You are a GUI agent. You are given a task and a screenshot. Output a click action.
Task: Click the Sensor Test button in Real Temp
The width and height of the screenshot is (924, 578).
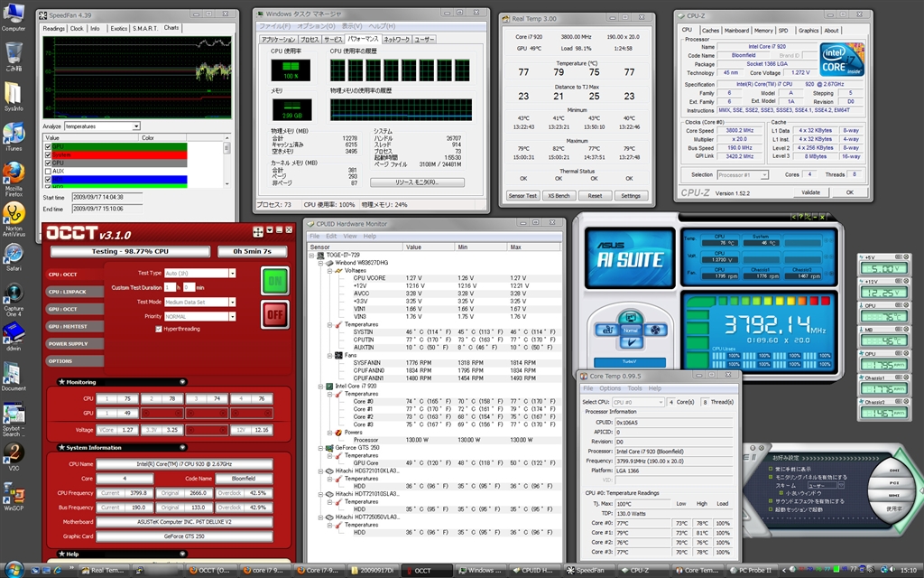pos(523,195)
